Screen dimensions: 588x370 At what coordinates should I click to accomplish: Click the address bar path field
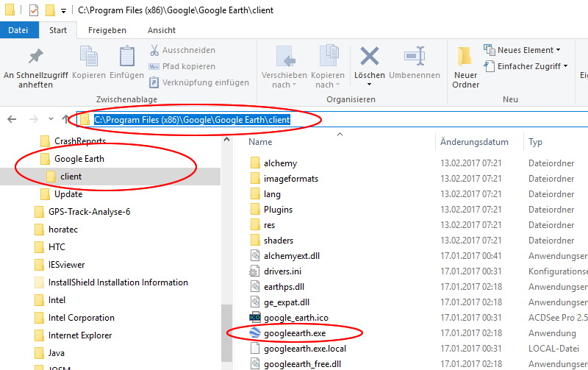pos(367,119)
